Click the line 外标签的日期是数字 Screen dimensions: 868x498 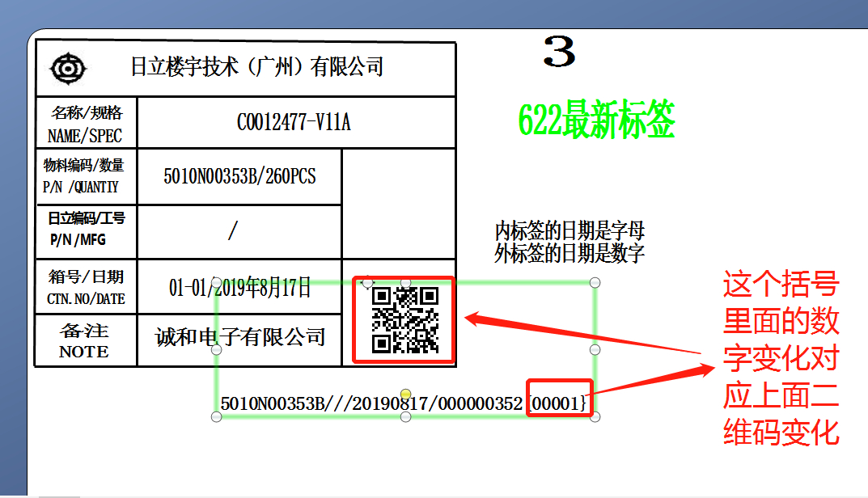click(569, 254)
